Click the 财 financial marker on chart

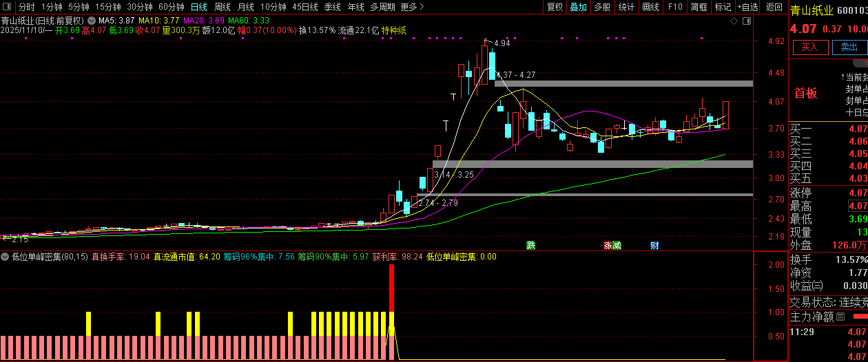[654, 245]
